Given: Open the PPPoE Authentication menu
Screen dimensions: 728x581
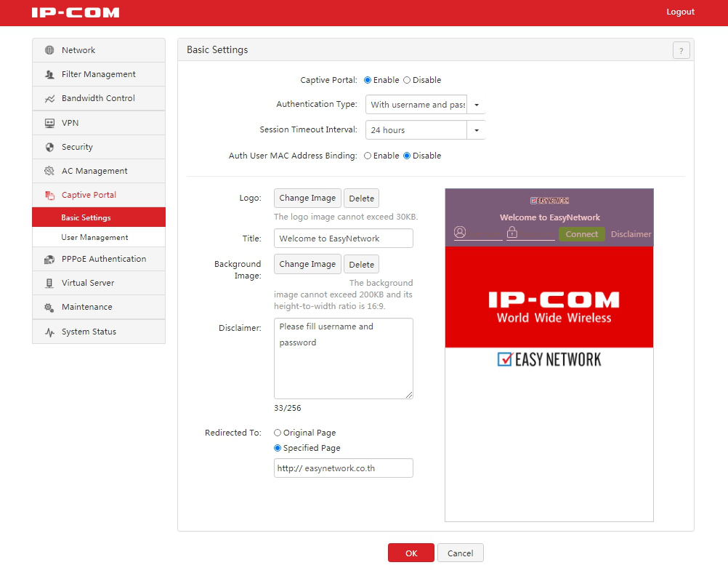Looking at the screenshot, I should (99, 260).
